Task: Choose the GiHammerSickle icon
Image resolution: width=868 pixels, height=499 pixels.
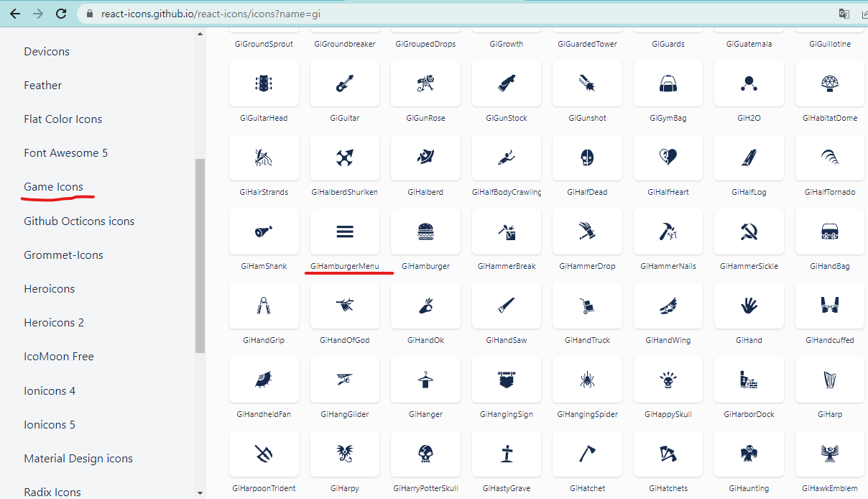Action: (x=749, y=232)
